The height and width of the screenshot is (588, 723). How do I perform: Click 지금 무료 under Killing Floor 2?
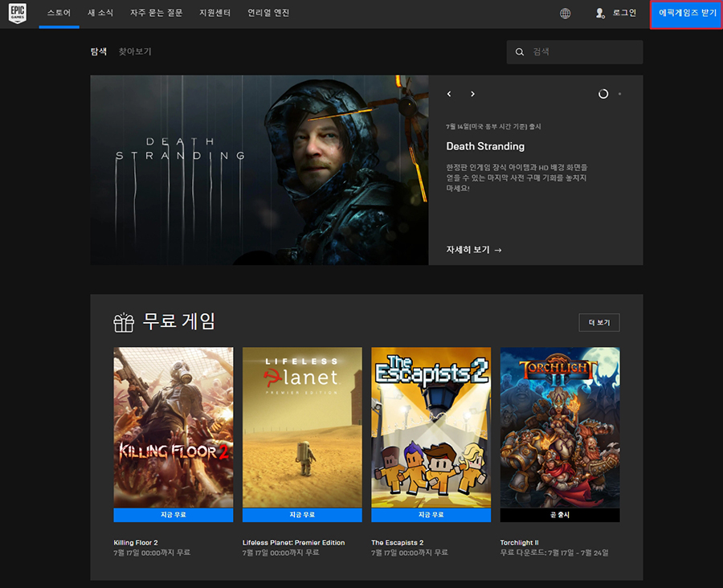(174, 515)
